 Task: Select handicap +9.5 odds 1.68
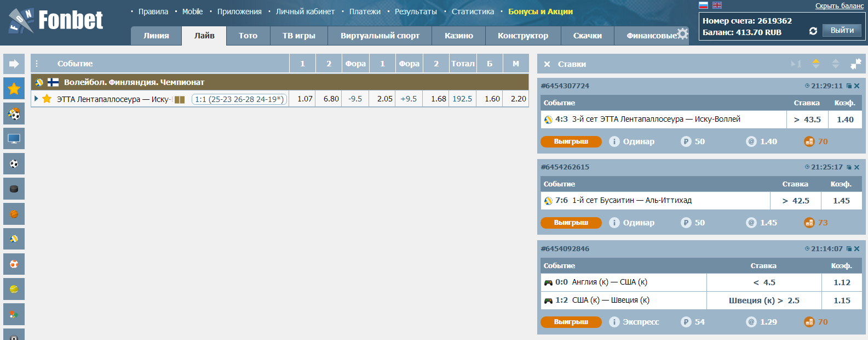click(x=436, y=99)
